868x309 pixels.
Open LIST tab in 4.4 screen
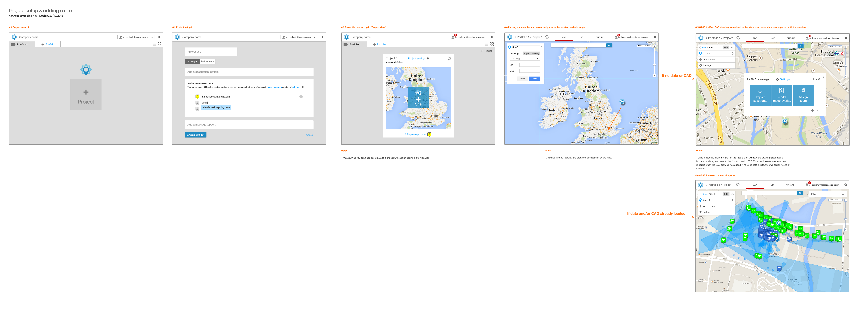click(582, 37)
